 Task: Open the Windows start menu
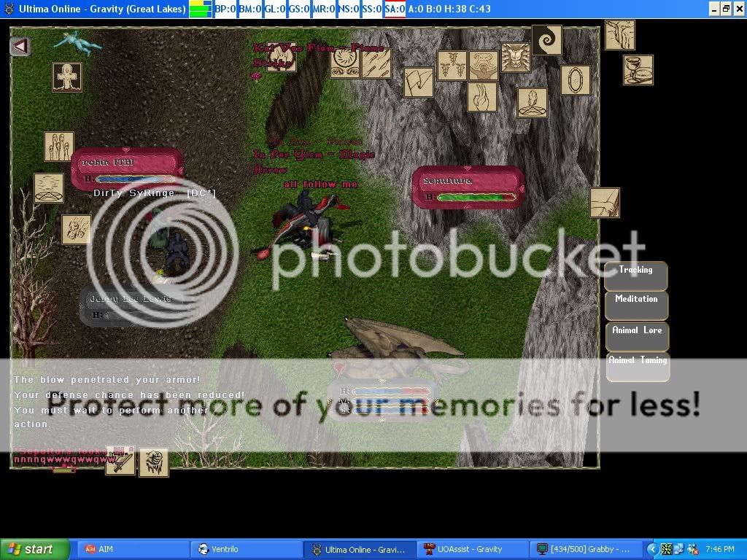point(35,549)
